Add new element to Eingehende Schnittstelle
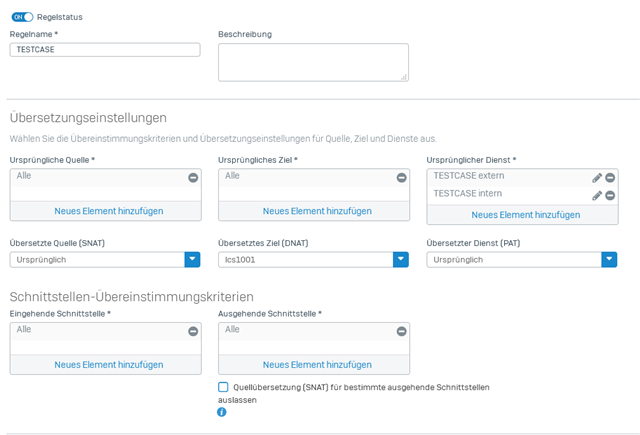Viewport: 640px width, 435px height. point(109,365)
